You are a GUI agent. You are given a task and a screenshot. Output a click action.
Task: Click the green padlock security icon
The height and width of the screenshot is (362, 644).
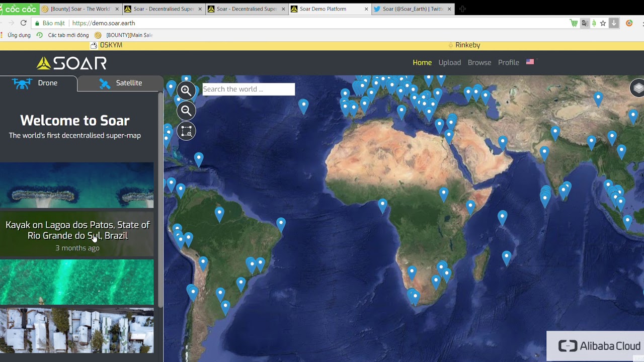37,23
